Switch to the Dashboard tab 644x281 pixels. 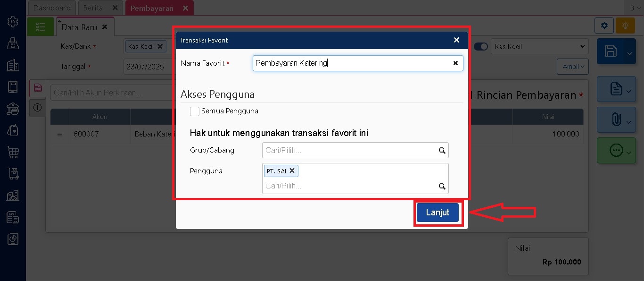(x=52, y=8)
